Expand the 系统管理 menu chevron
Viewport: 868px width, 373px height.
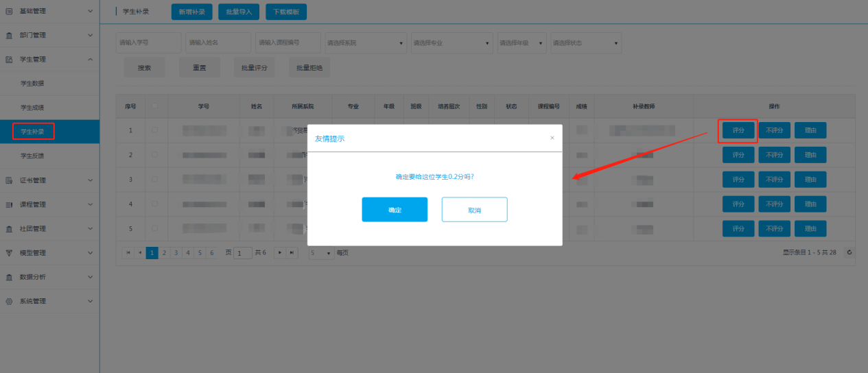point(90,301)
